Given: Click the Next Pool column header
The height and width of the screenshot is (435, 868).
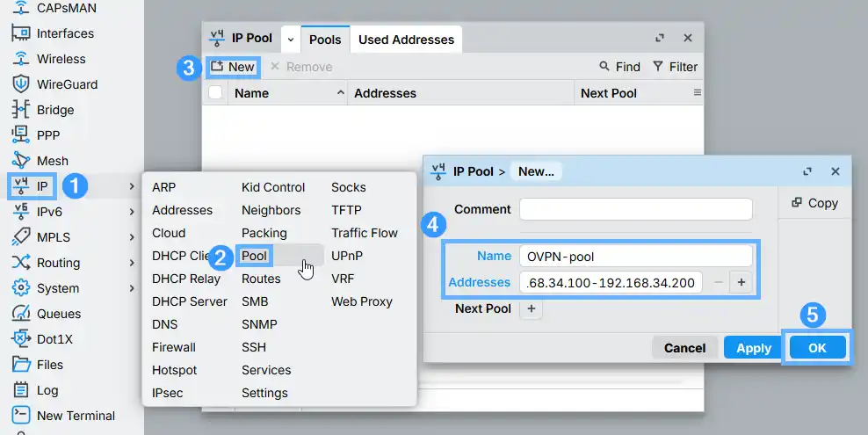Looking at the screenshot, I should point(632,93).
